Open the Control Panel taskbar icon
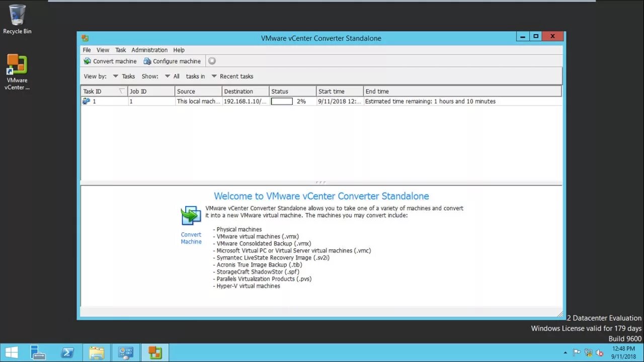 (x=126, y=352)
